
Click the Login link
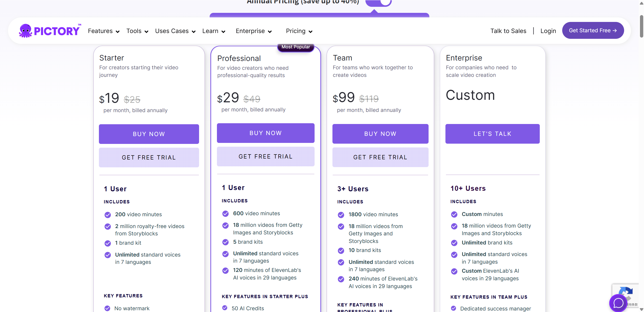[548, 31]
